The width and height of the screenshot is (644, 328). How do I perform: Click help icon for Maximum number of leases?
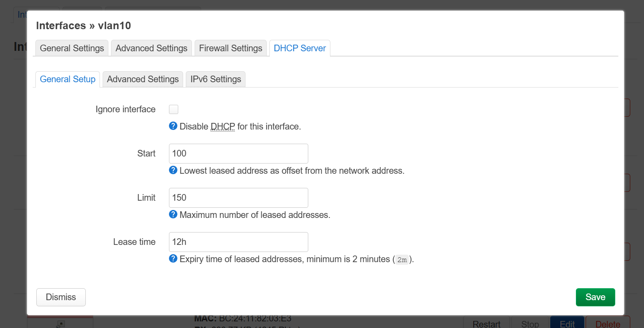pos(173,215)
